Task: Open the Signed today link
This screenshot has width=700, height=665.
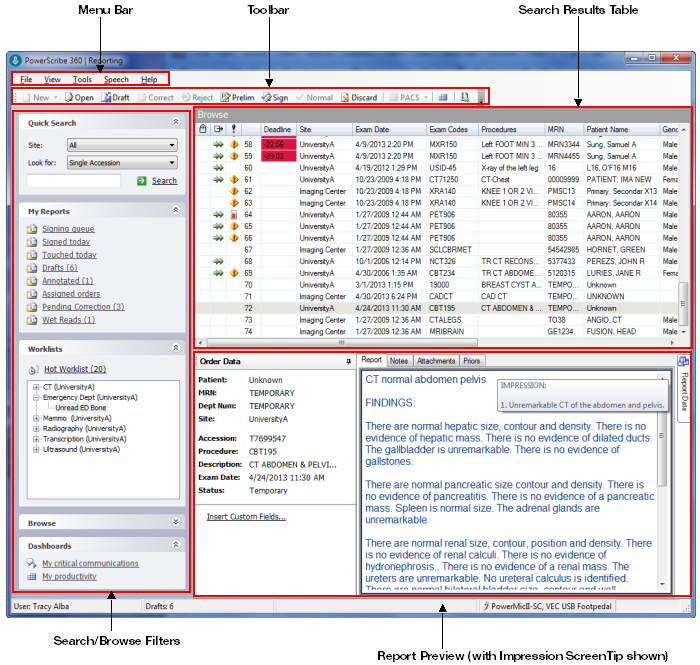Action: pyautogui.click(x=66, y=242)
